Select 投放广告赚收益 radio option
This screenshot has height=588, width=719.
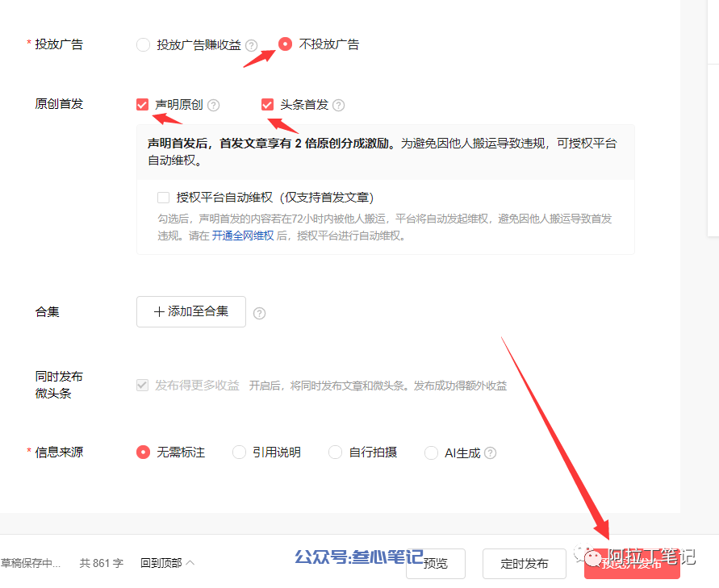click(144, 45)
